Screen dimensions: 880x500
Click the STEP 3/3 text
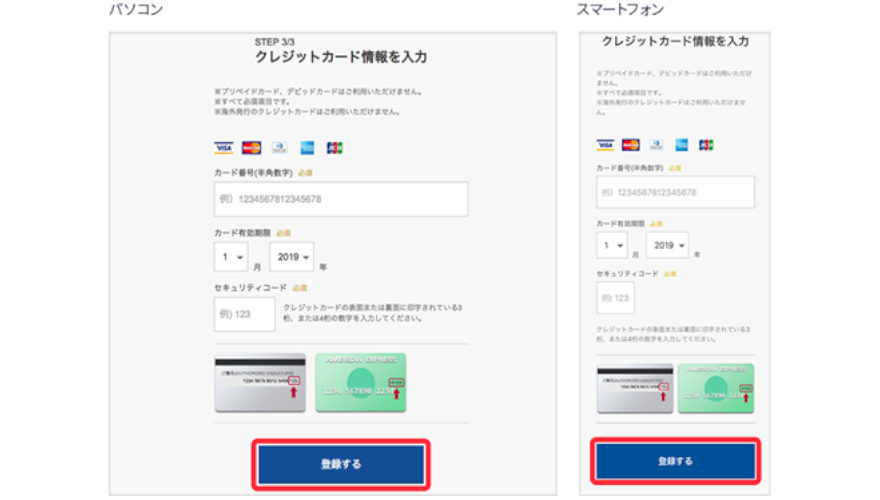coord(274,42)
